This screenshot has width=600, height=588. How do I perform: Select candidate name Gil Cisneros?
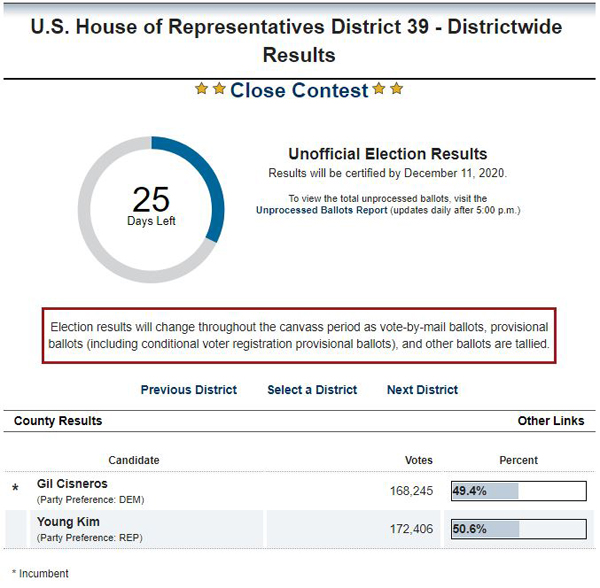coord(72,484)
